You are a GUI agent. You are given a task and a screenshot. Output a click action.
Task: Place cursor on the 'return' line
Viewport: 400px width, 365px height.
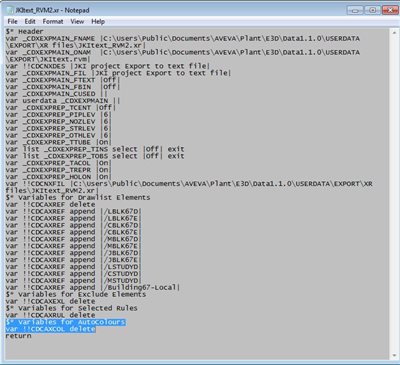point(18,336)
